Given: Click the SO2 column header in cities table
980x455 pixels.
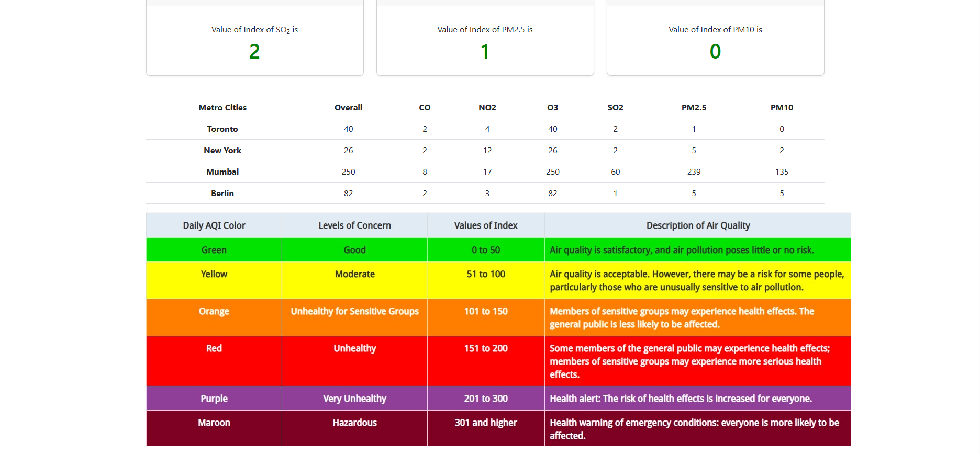Looking at the screenshot, I should (x=615, y=107).
